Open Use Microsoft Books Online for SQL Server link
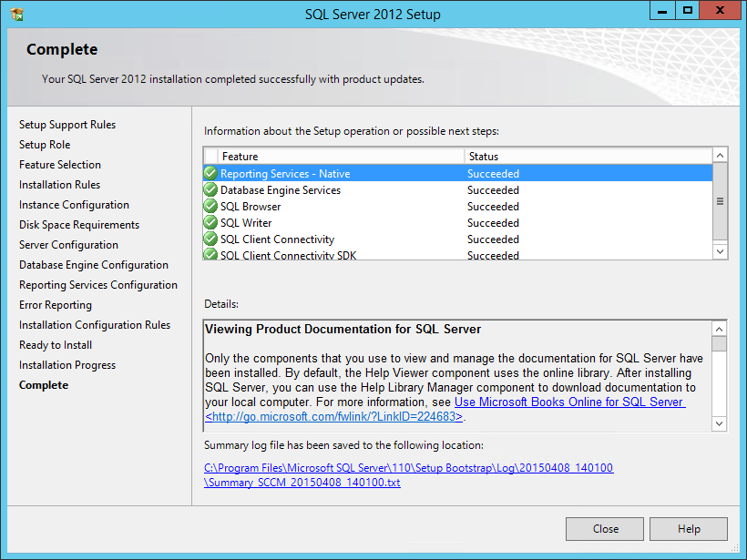747x560 pixels. pos(569,402)
